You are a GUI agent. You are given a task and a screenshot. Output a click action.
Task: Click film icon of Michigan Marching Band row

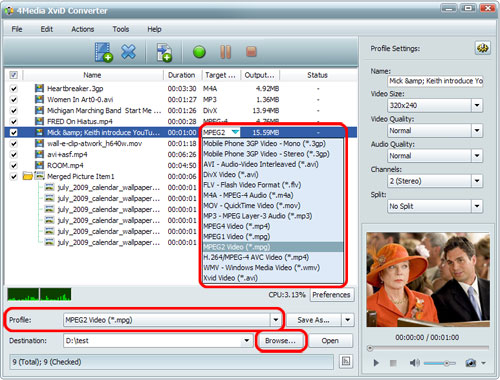pos(39,110)
